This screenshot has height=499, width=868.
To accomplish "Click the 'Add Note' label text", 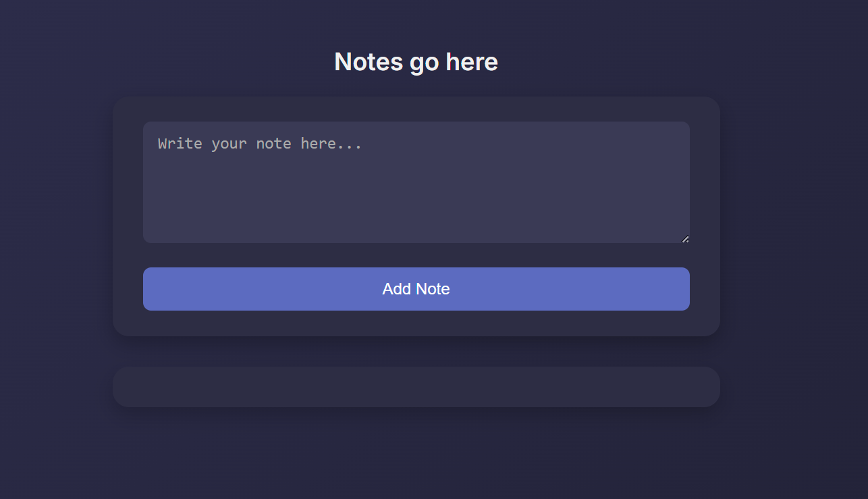I will click(x=416, y=289).
